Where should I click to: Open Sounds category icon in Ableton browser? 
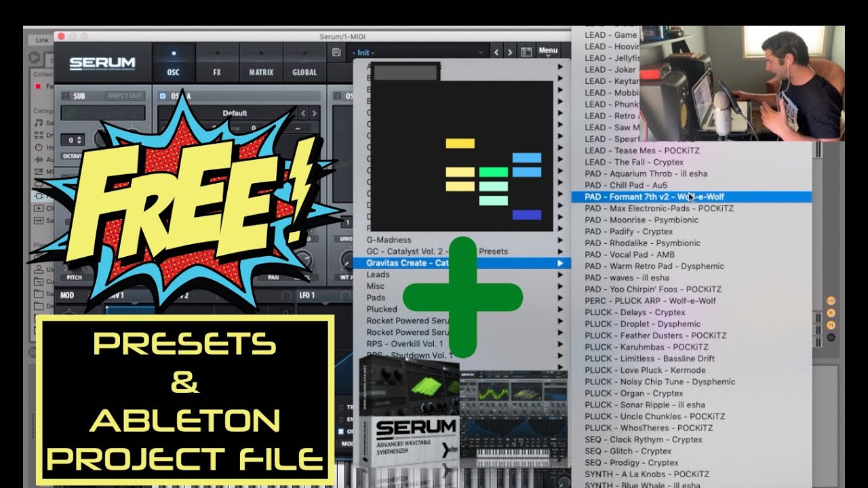point(37,123)
